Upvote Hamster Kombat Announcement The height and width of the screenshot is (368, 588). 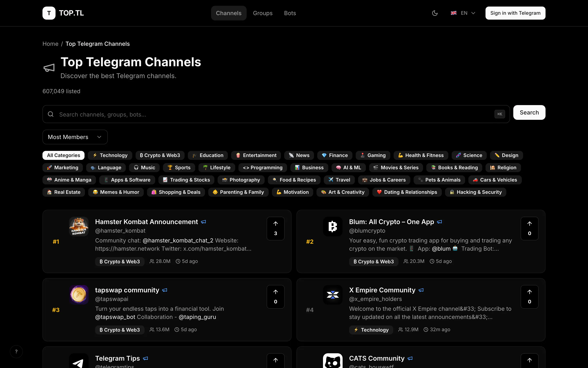click(x=276, y=229)
